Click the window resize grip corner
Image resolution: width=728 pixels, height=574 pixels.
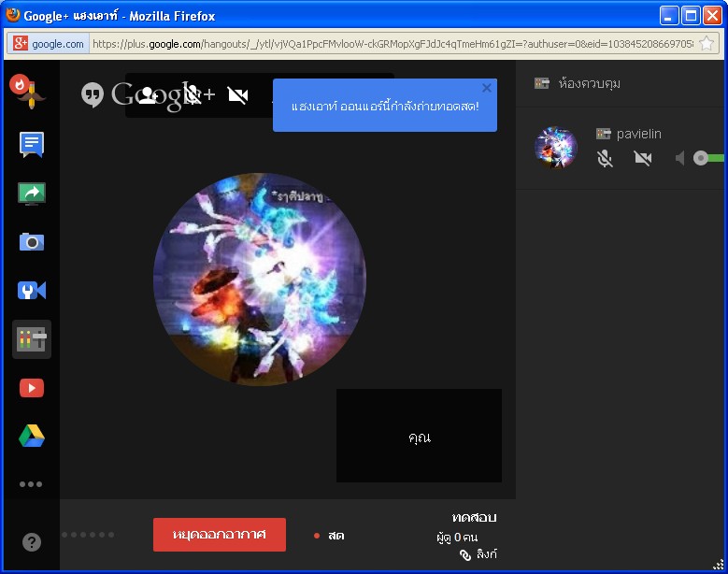click(719, 565)
